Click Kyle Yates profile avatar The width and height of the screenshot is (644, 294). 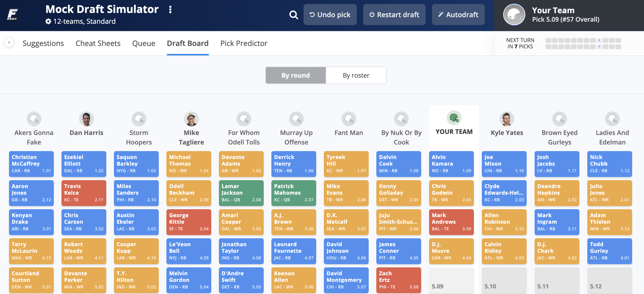[507, 119]
